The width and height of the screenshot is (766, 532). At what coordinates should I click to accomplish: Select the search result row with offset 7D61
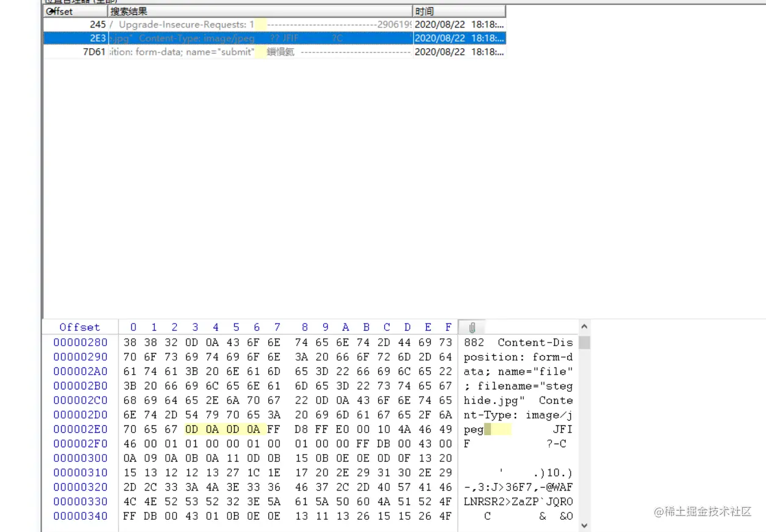pyautogui.click(x=274, y=52)
